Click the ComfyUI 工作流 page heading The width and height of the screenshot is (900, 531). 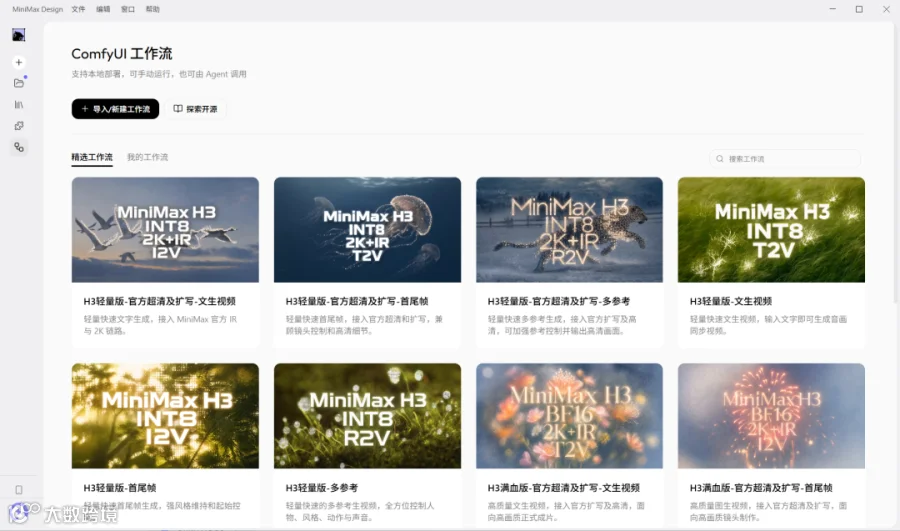[122, 54]
